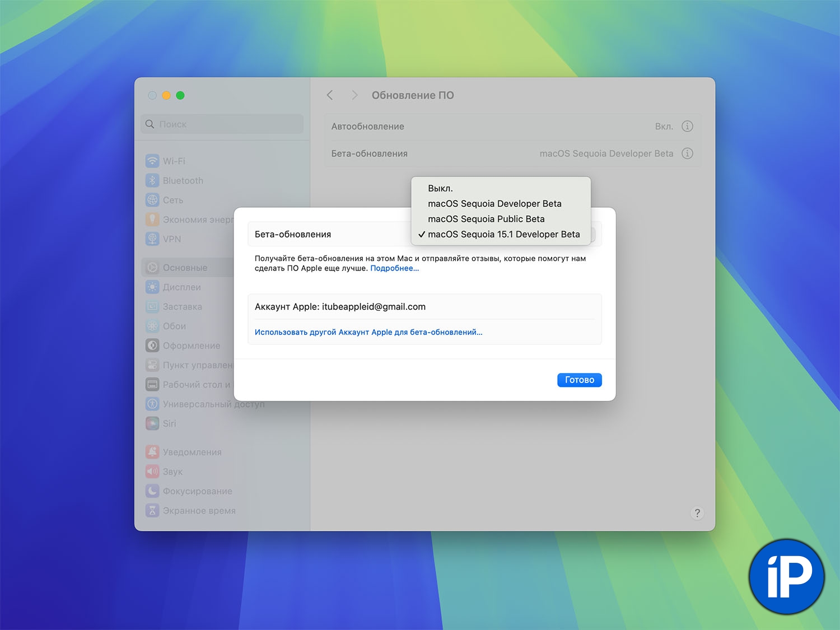The height and width of the screenshot is (630, 840).
Task: Open help with the question mark button
Action: (697, 513)
